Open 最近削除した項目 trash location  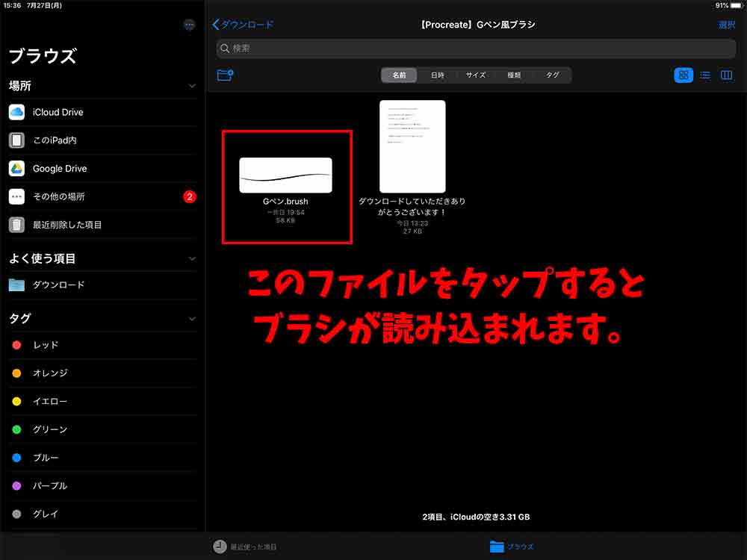[102, 225]
